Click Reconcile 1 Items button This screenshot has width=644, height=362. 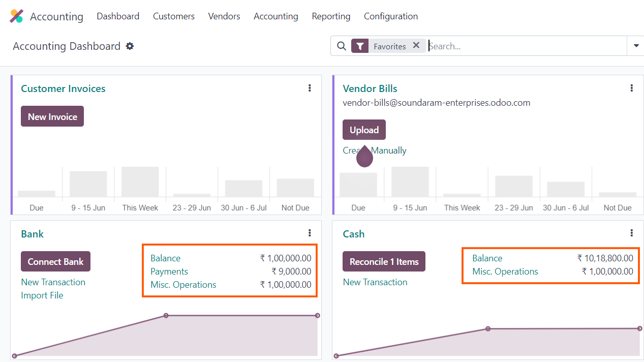coord(384,261)
